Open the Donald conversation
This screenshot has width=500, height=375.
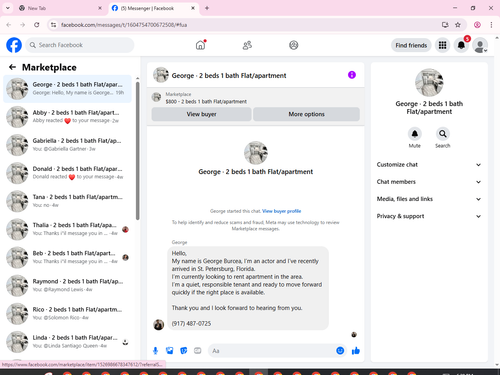pos(68,173)
